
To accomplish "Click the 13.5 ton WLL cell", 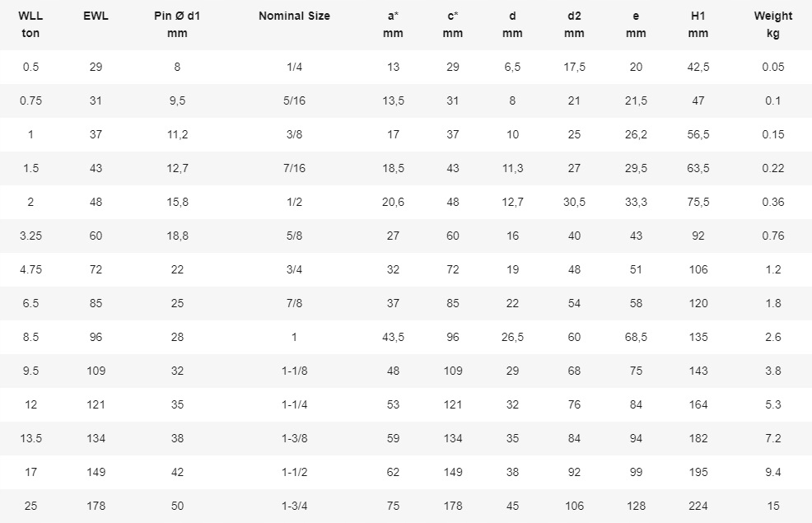I will pyautogui.click(x=30, y=438).
